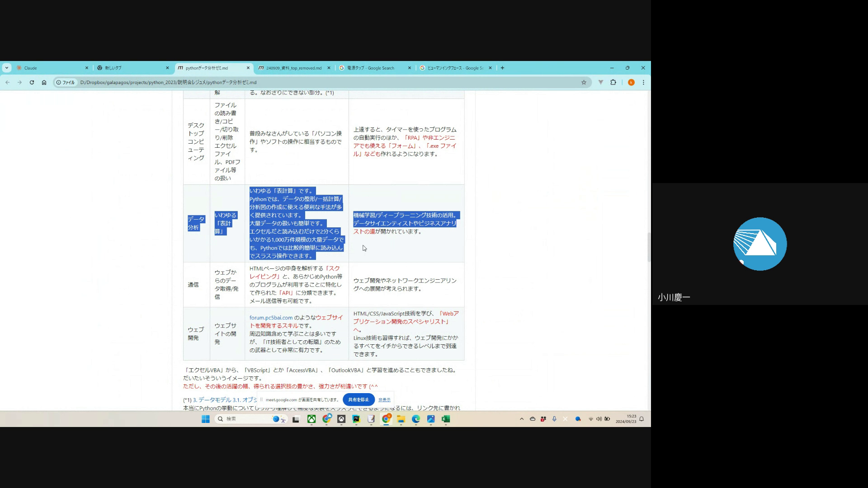Go back using the browser back arrow
Screen dimensions: 868x488
[x=8, y=82]
